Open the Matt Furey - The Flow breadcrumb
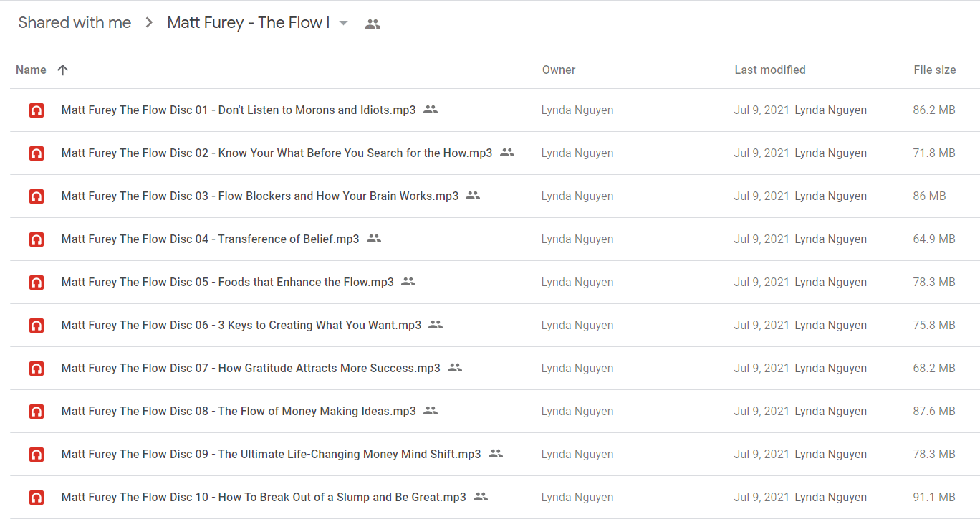980x522 pixels. 249,23
